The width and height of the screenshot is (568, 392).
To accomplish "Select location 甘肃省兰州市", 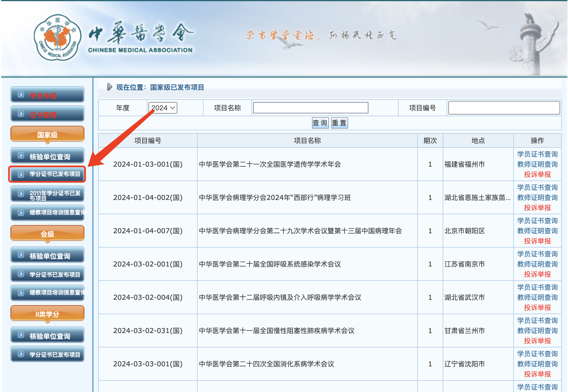I will pyautogui.click(x=464, y=331).
